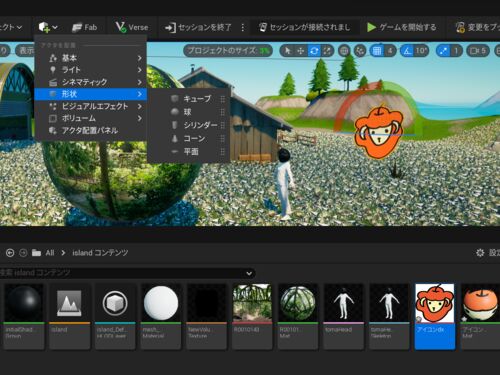Open the add actor (cube plus) menu
Image resolution: width=500 pixels, height=375 pixels.
pyautogui.click(x=48, y=27)
